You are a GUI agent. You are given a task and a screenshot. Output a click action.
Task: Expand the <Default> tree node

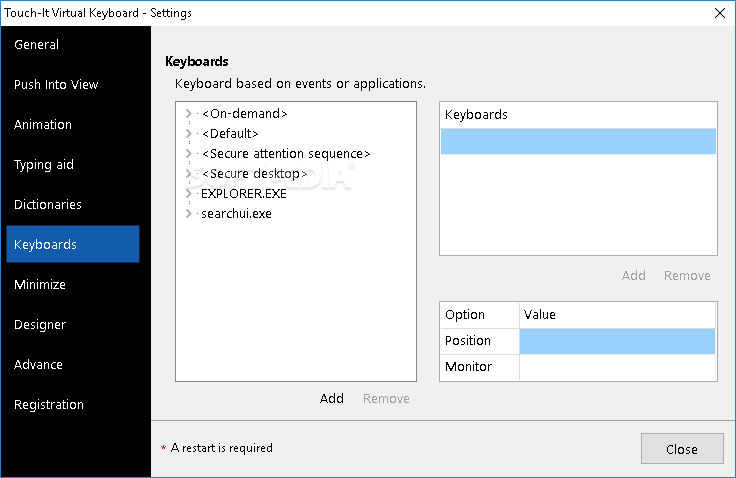click(x=189, y=134)
